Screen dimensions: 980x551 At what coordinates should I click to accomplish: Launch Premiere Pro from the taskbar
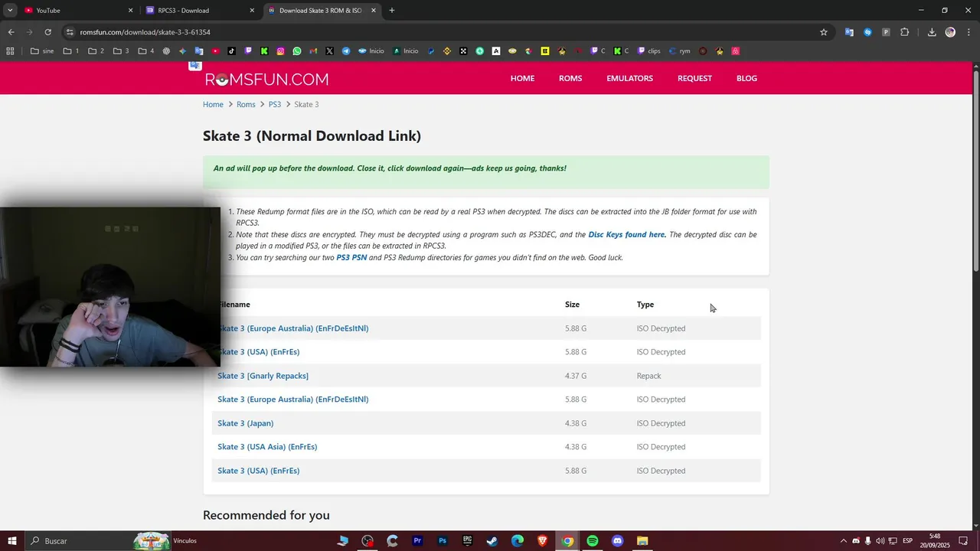point(417,541)
